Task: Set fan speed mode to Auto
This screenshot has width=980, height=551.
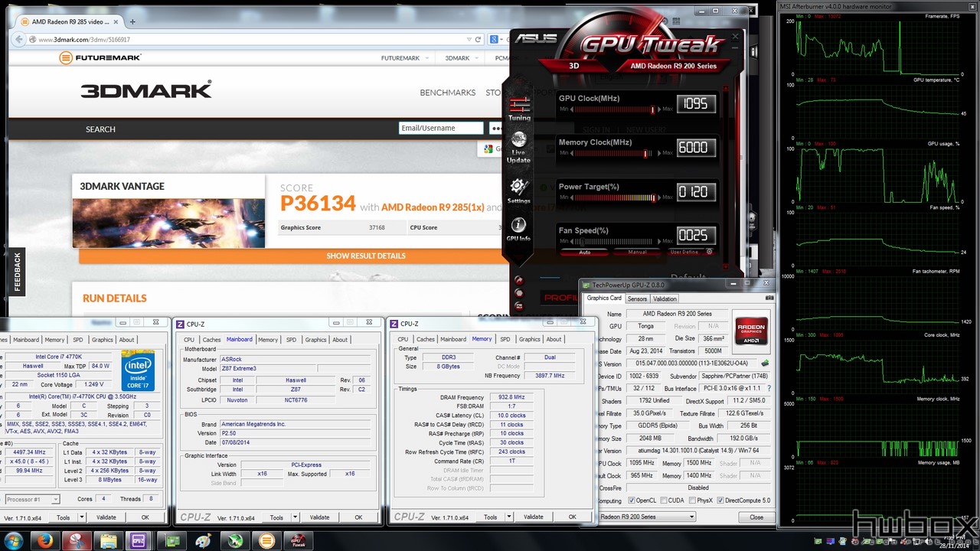Action: (585, 252)
